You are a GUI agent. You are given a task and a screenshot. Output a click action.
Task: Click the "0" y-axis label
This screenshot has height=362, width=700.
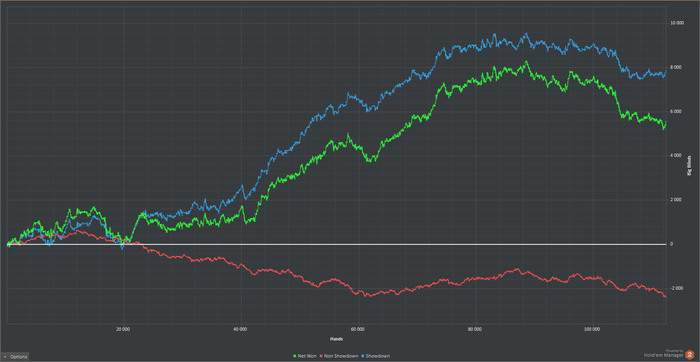coord(671,244)
